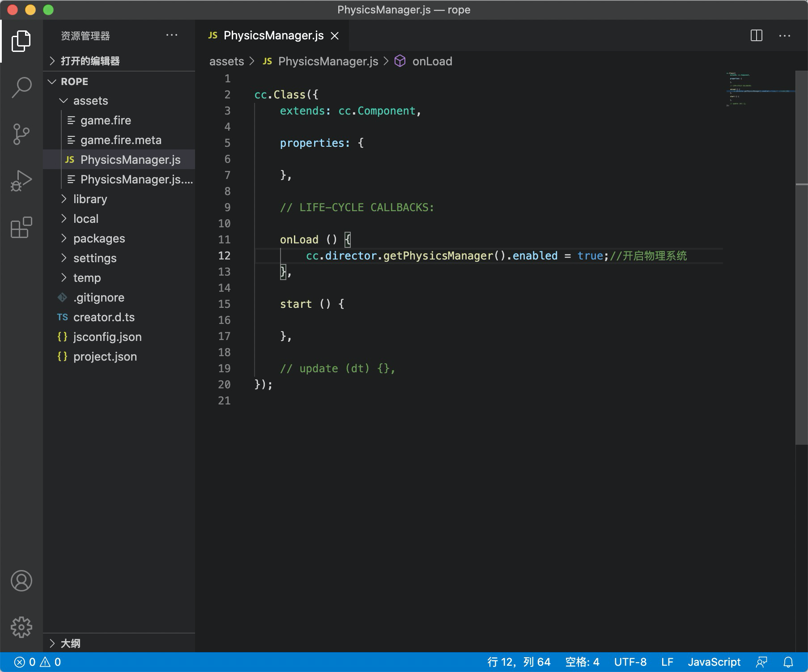808x672 pixels.
Task: Click the getPhysicsManager call in code
Action: click(438, 255)
